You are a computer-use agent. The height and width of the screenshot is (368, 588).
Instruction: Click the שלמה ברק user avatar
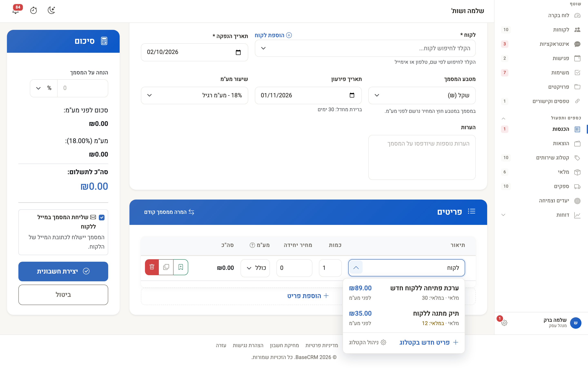point(575,323)
